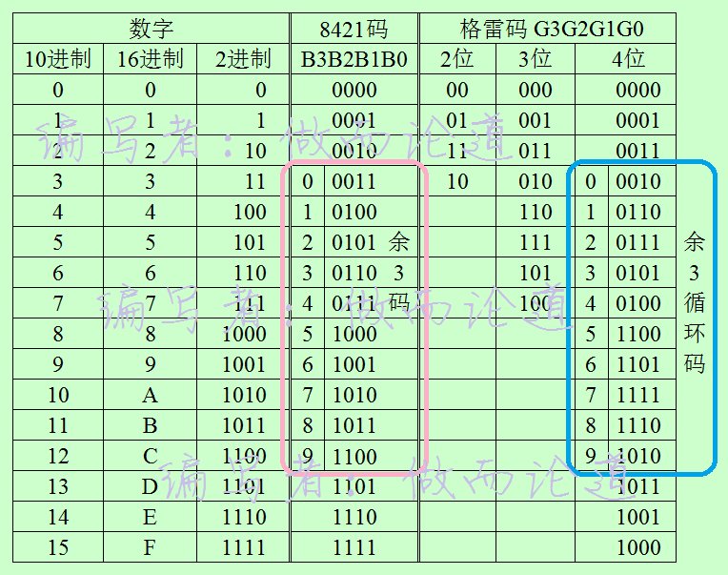Click 3位 Gray code '110' in row 4
This screenshot has height=575, width=728.
click(x=536, y=212)
